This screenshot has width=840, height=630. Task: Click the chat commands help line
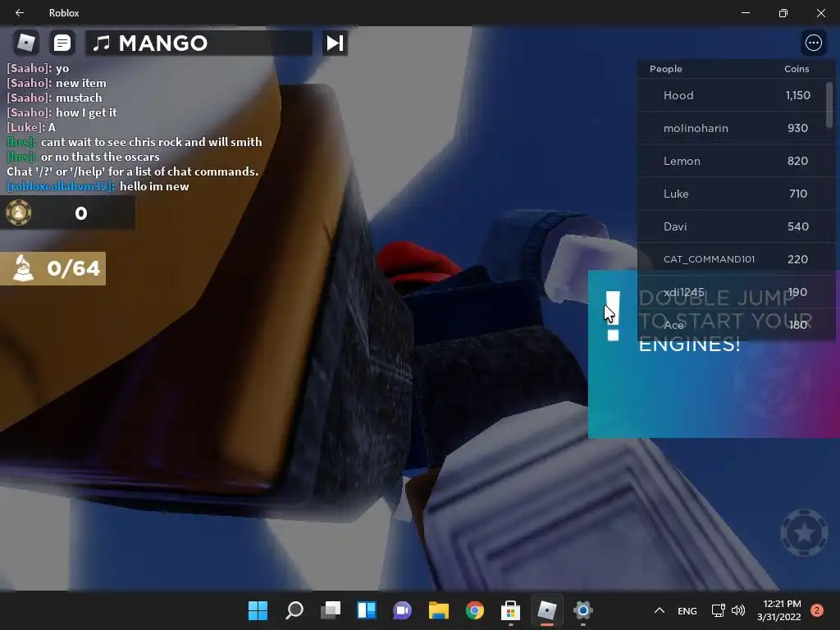[x=132, y=171]
